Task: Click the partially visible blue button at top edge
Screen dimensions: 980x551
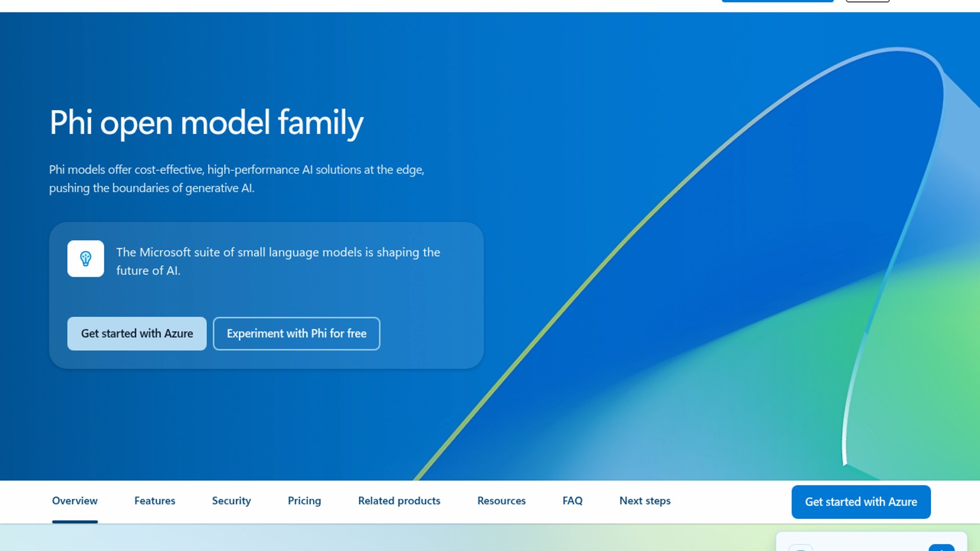Action: pyautogui.click(x=777, y=1)
